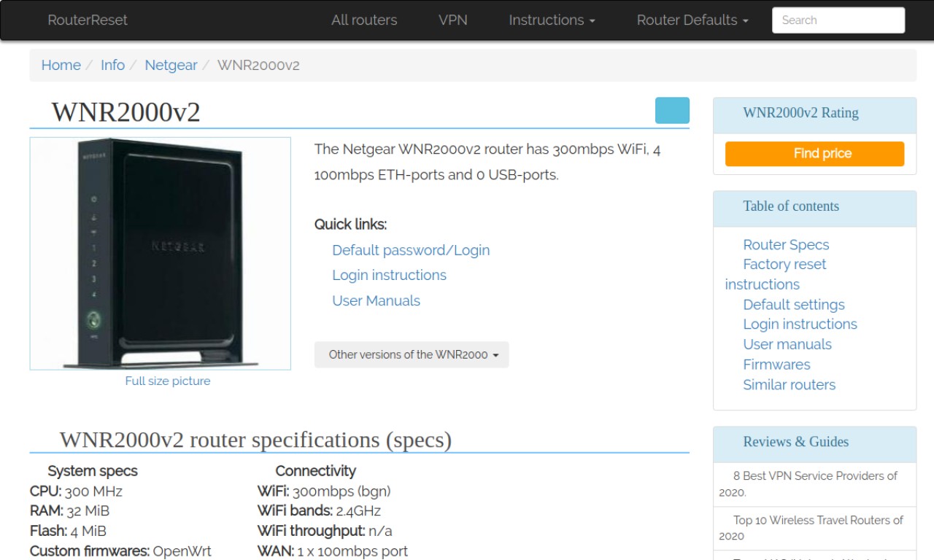Jump to User manuals in table of contents
The image size is (934, 560).
click(x=787, y=344)
